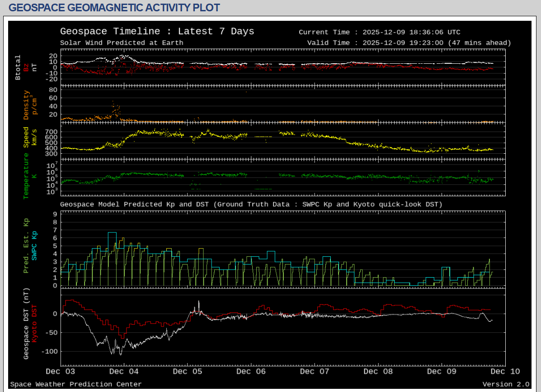Click the Geospace Timeline Latest 7 Days title
The width and height of the screenshot is (541, 392).
157,32
